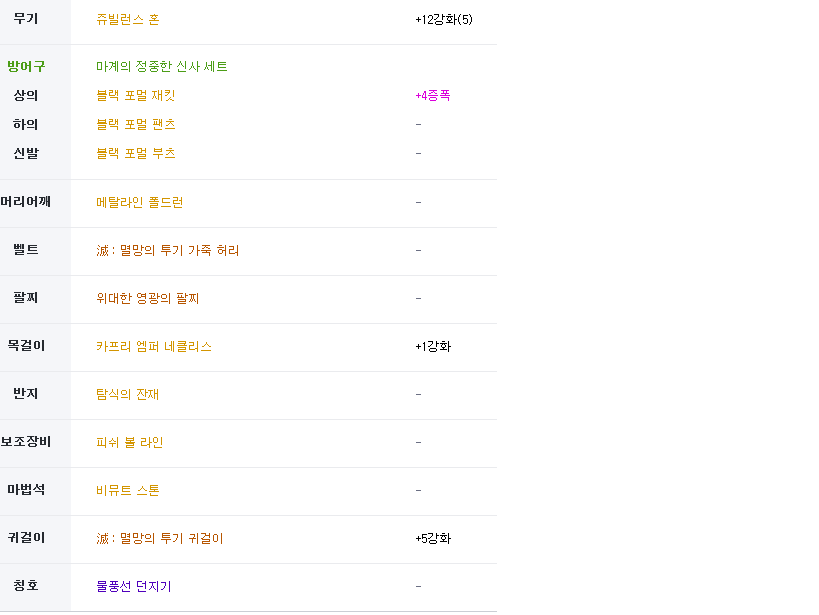Screen dimensions: 819x615
Task: Open the 멸망의 투기 가죽 허리 belt
Action: (x=167, y=251)
